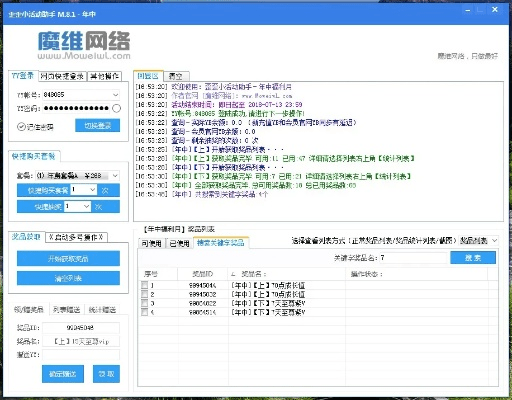Tick the checkbox for prize row 2

click(x=144, y=294)
